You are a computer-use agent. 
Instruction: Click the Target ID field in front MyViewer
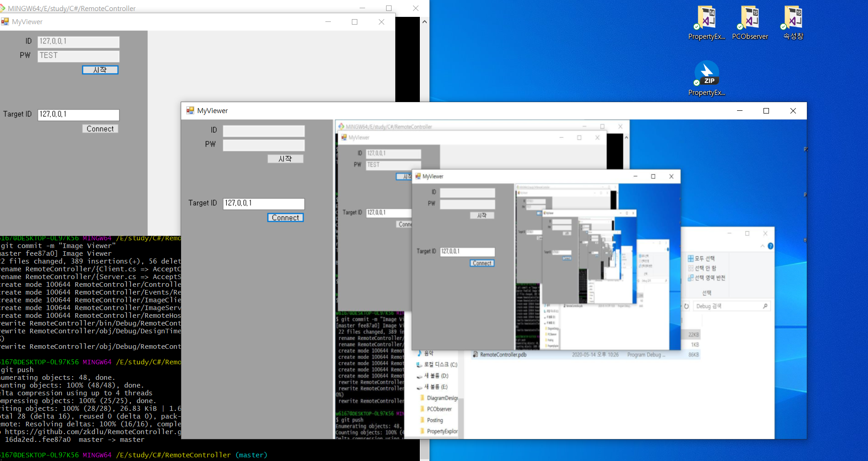coord(263,203)
